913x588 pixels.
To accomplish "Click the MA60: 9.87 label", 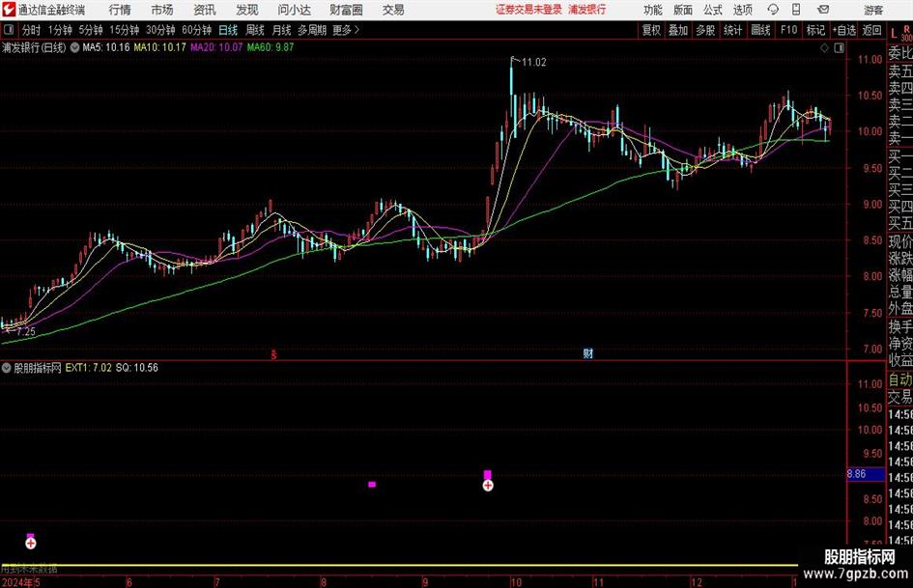I will pos(271,47).
